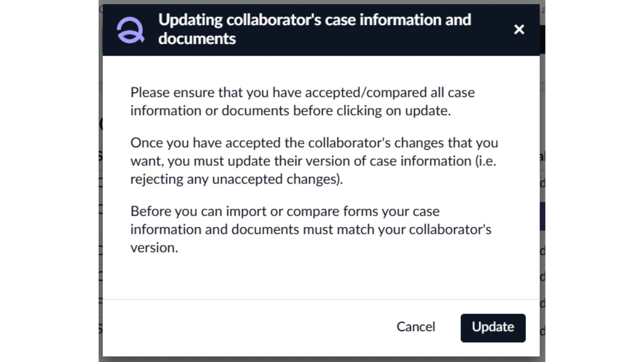Close the dialog using the X icon
This screenshot has width=644, height=362.
pyautogui.click(x=519, y=29)
